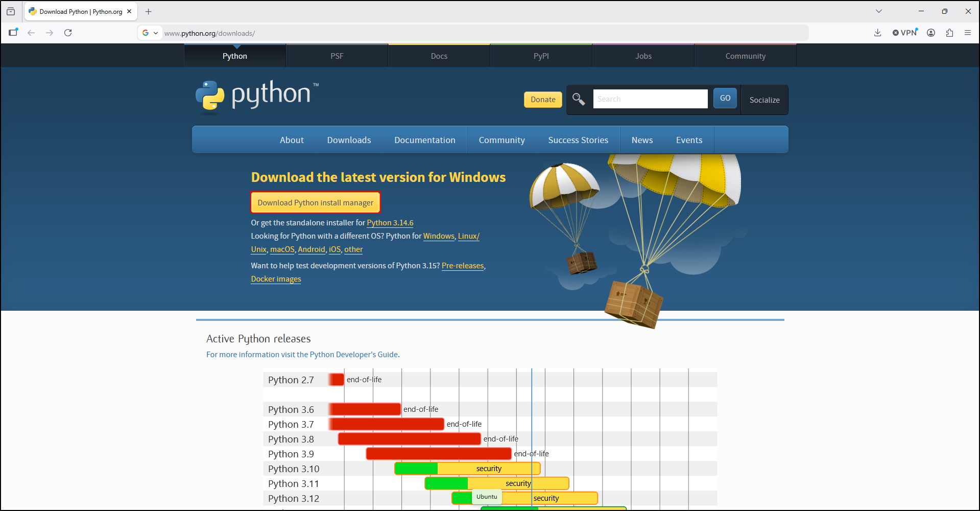Open the browser downloads icon
The image size is (980, 511).
[877, 33]
